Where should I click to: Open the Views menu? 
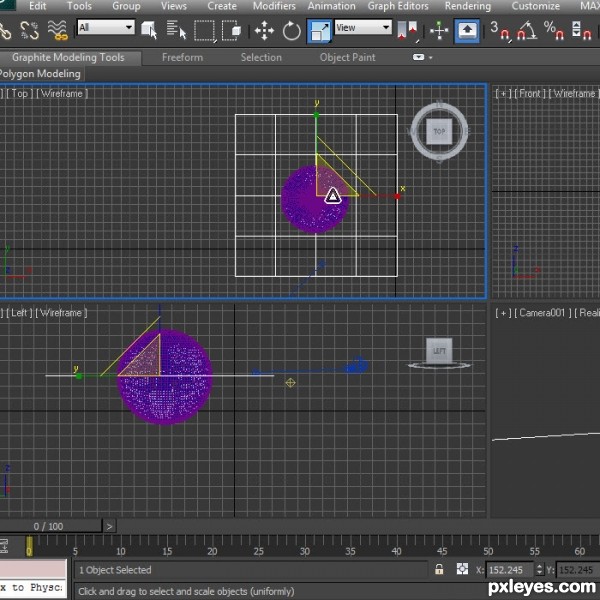[x=174, y=6]
